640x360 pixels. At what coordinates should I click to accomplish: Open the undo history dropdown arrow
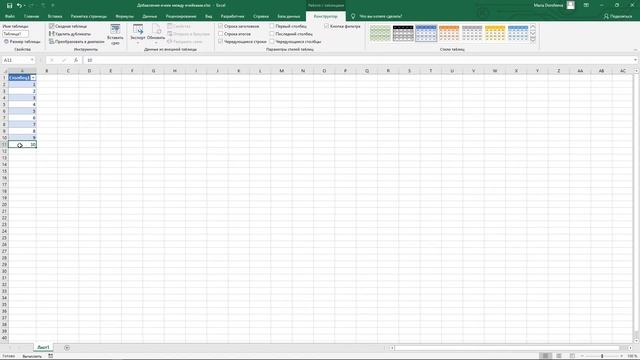[x=24, y=5]
